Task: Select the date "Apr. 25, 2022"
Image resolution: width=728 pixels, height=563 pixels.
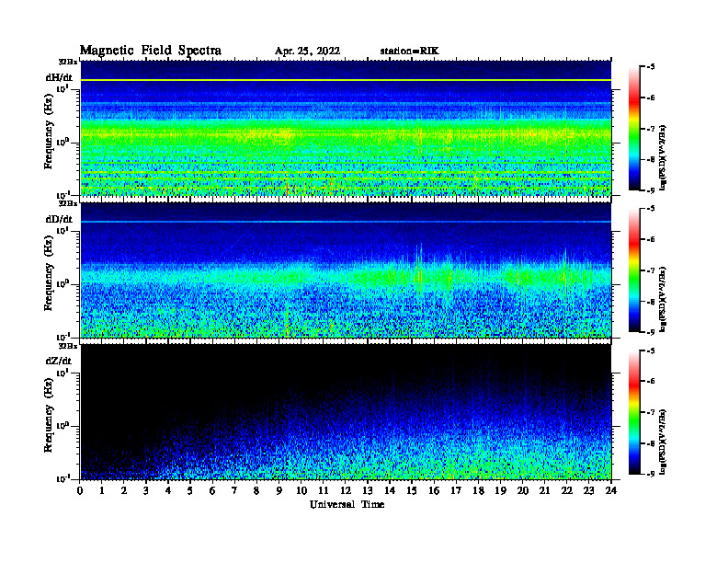Action: [x=307, y=52]
